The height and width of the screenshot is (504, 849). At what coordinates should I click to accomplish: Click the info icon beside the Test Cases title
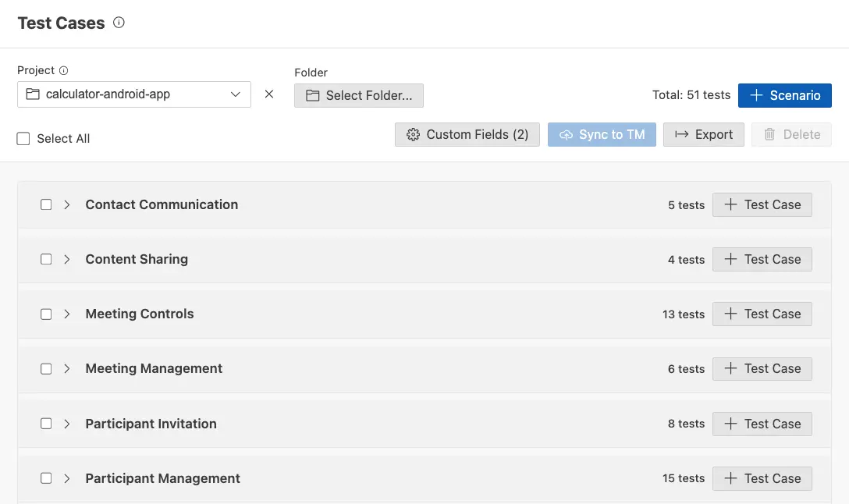click(119, 23)
